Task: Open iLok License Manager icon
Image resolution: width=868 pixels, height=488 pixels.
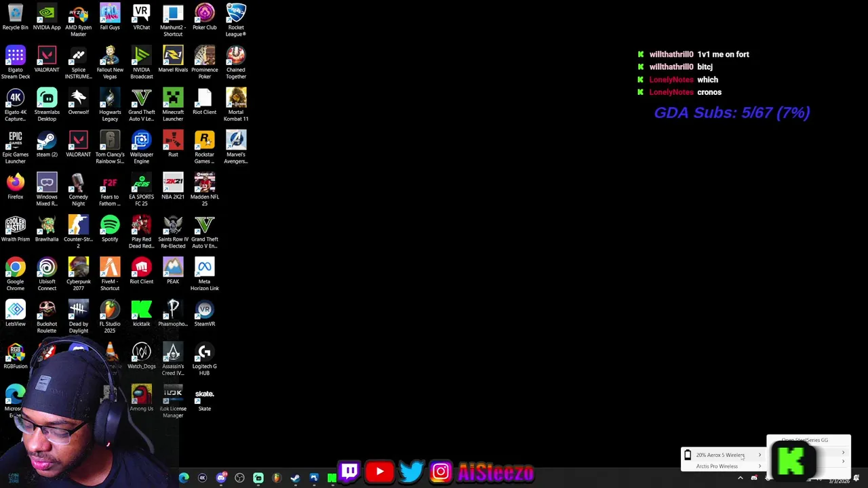Action: coord(173,402)
